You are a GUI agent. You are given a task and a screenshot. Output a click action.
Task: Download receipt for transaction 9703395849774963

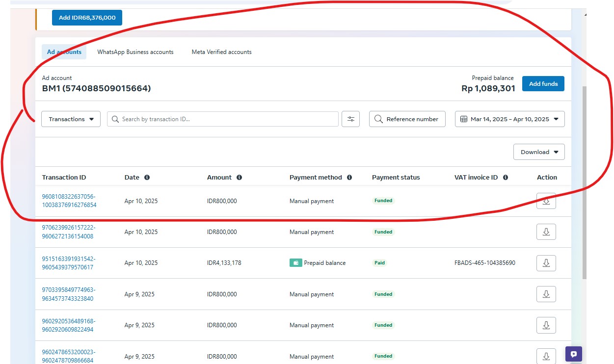(546, 294)
